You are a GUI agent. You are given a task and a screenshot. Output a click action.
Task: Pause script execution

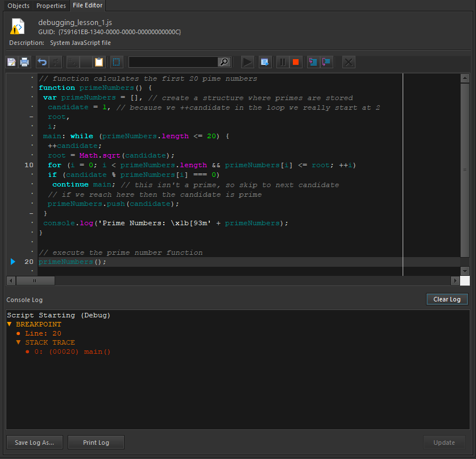click(x=283, y=62)
